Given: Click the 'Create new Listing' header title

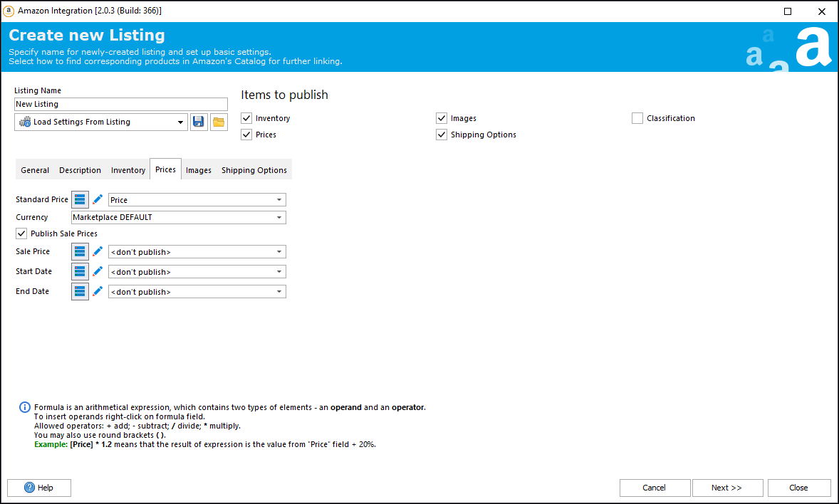Looking at the screenshot, I should pos(87,35).
